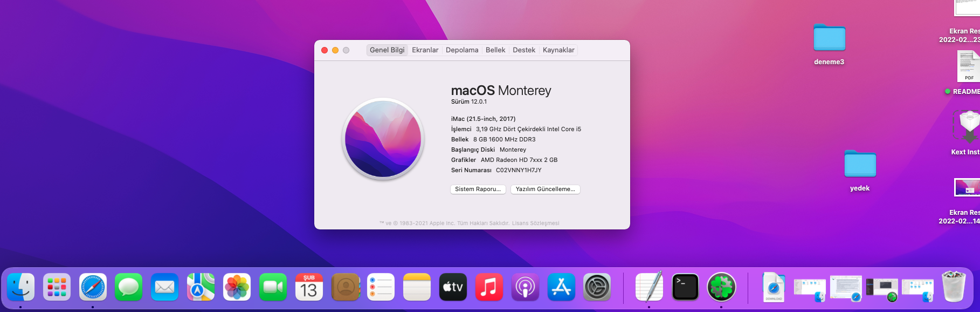Start FaceTime from the Dock
The height and width of the screenshot is (312, 980).
point(273,287)
